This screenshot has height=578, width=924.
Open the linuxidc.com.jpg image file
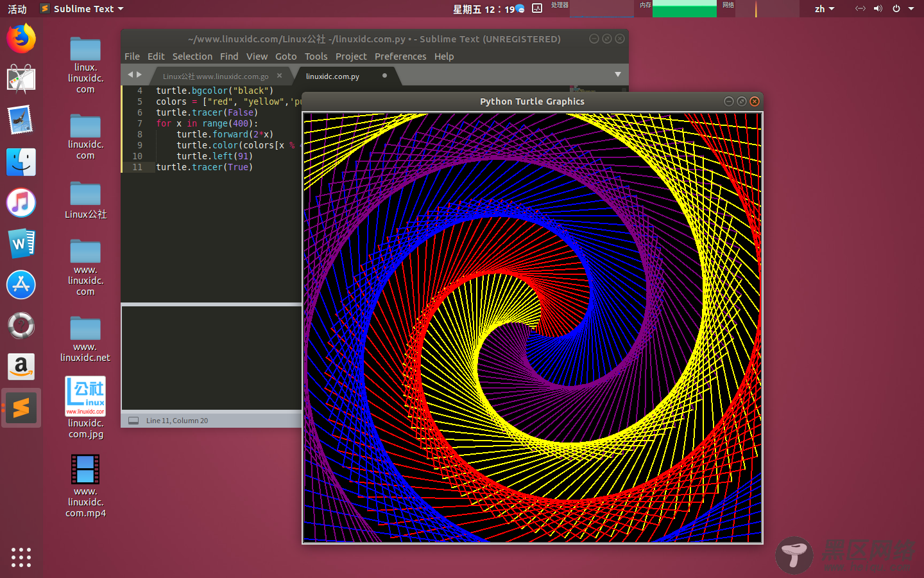coord(85,408)
